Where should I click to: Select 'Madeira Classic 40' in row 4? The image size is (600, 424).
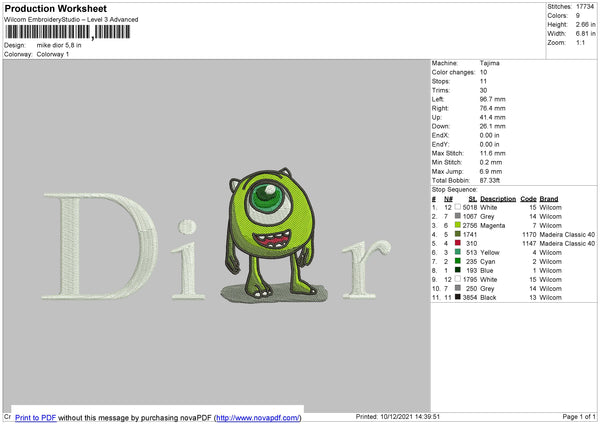tap(567, 234)
